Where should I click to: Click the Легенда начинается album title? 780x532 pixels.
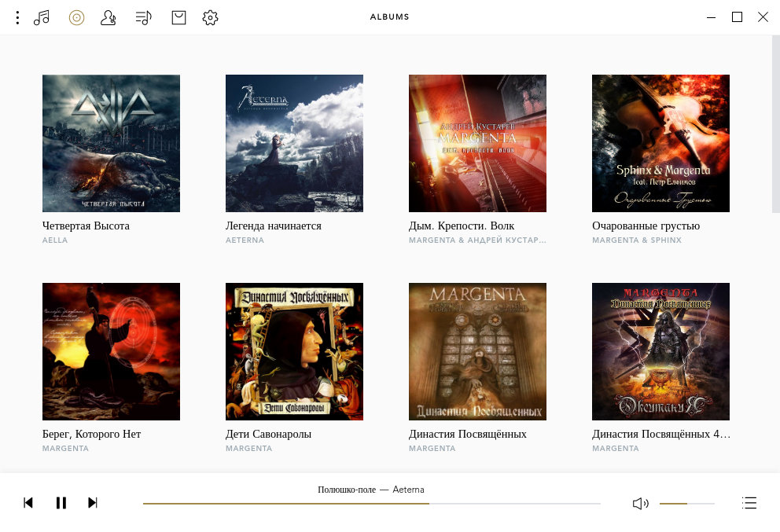tap(274, 226)
